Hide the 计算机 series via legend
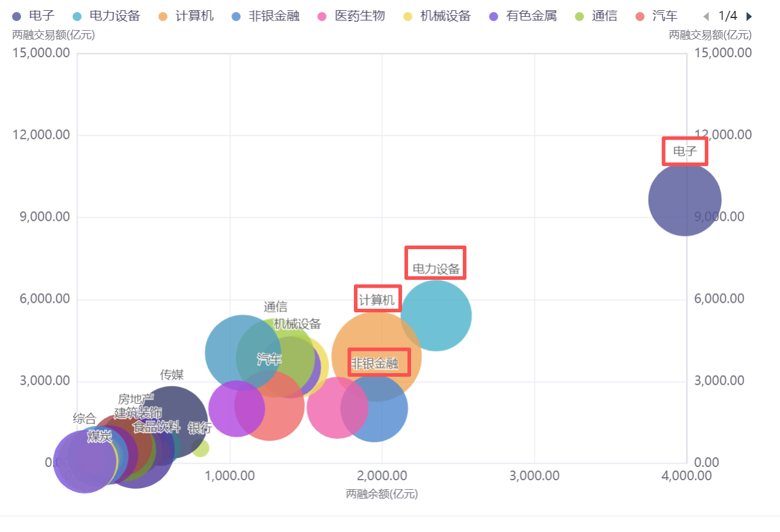The width and height of the screenshot is (780, 532). (187, 16)
